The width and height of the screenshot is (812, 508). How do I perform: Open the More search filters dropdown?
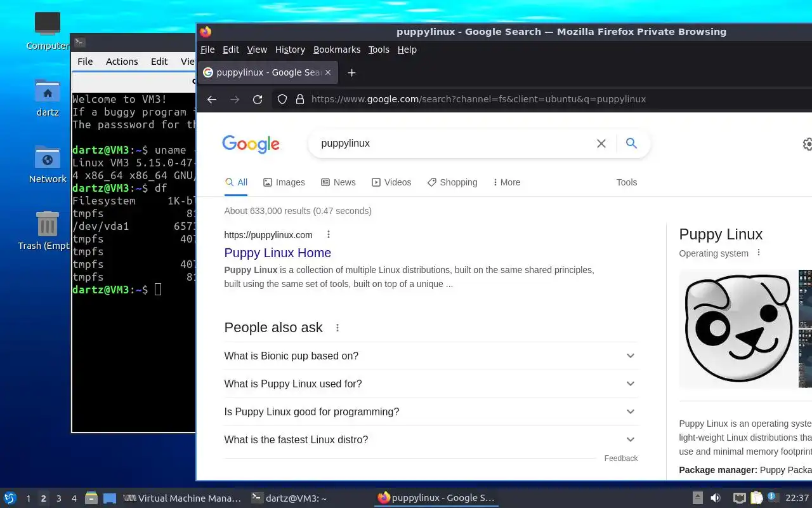(x=506, y=182)
